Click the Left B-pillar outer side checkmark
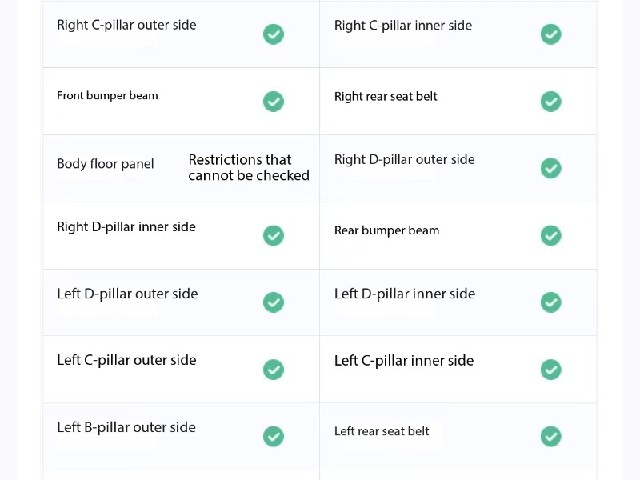 point(273,436)
